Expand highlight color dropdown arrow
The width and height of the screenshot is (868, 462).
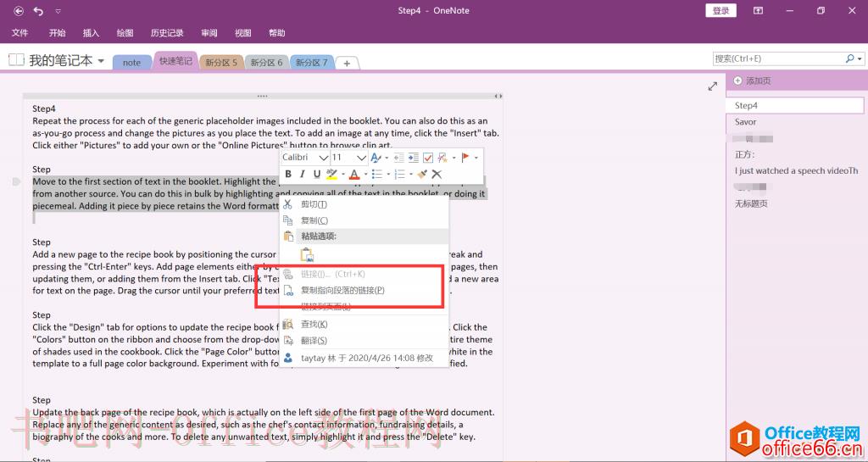pos(343,175)
